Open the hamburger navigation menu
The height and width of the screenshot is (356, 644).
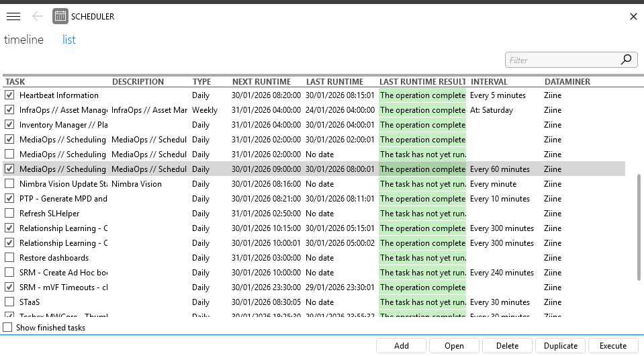click(13, 17)
